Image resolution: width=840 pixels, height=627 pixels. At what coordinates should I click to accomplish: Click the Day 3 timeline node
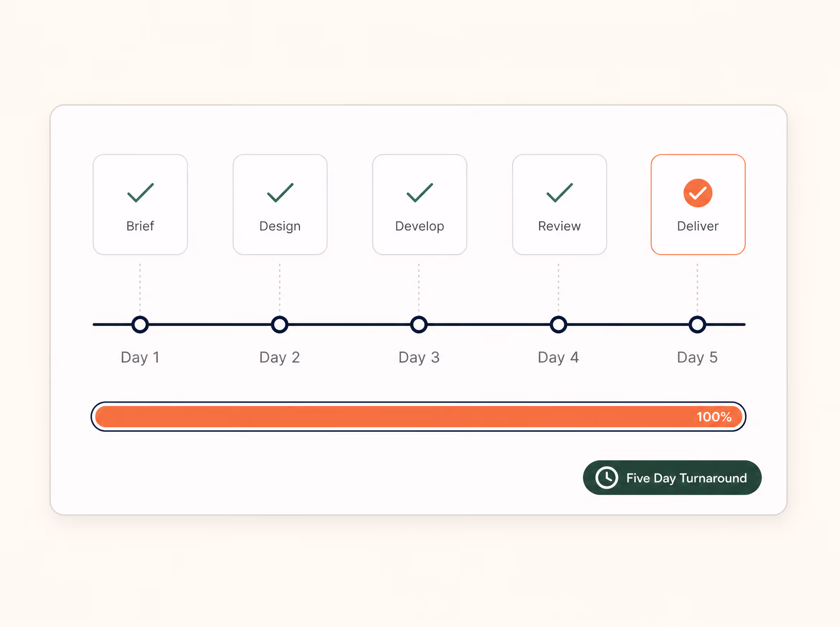[419, 325]
